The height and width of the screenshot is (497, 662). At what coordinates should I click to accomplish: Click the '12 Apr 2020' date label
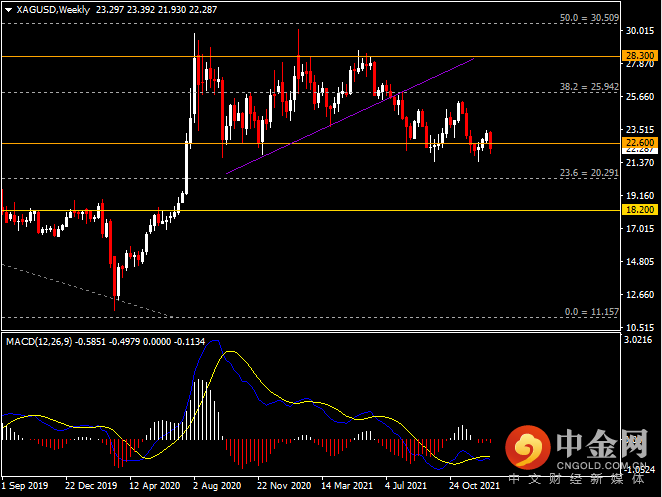[155, 486]
